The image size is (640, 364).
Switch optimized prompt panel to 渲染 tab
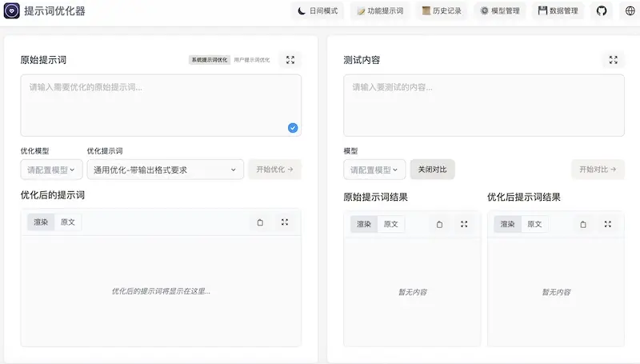41,222
